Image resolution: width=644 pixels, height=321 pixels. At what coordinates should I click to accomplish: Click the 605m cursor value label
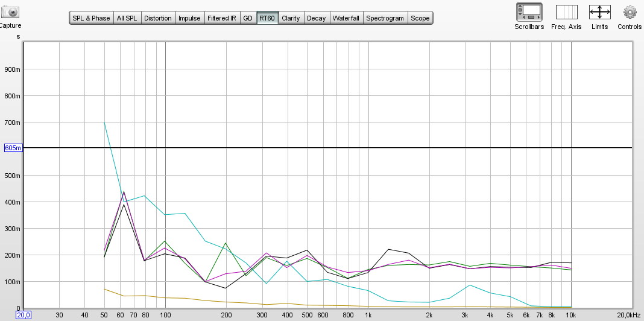tap(13, 148)
